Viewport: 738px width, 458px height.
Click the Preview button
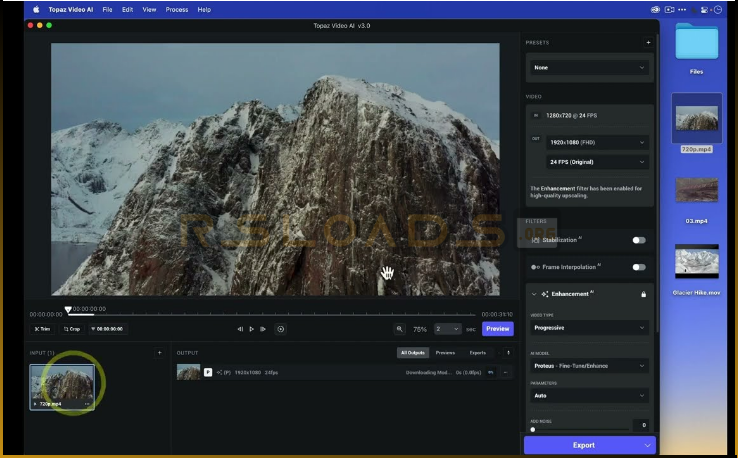(497, 328)
